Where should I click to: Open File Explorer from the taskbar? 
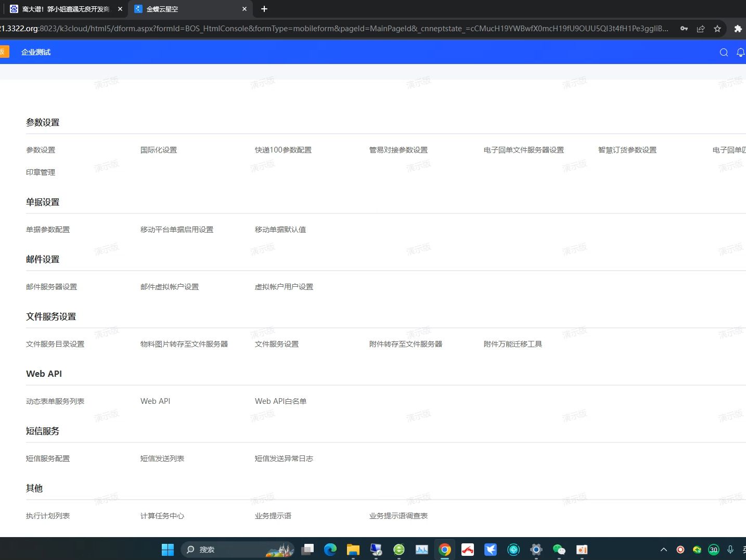[x=353, y=550]
